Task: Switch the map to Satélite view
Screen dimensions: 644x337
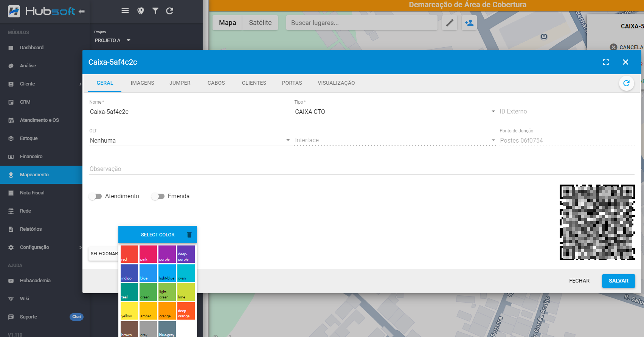Action: pyautogui.click(x=260, y=23)
